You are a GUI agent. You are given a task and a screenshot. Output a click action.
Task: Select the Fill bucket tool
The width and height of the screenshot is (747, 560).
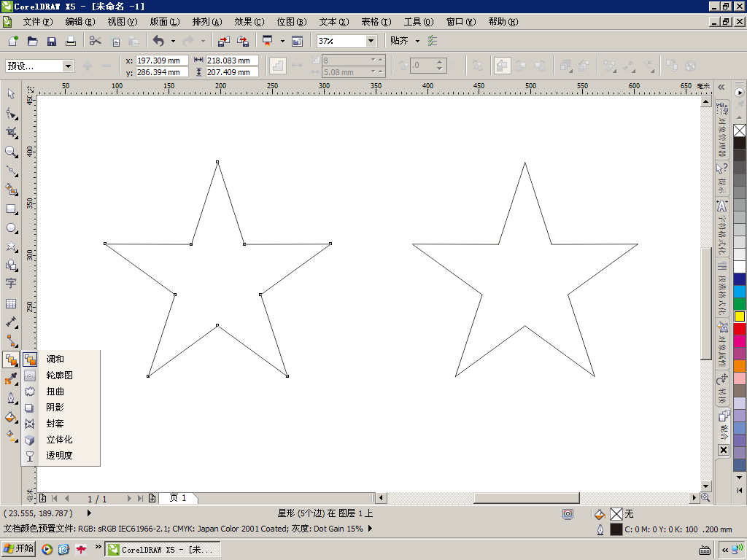click(11, 417)
